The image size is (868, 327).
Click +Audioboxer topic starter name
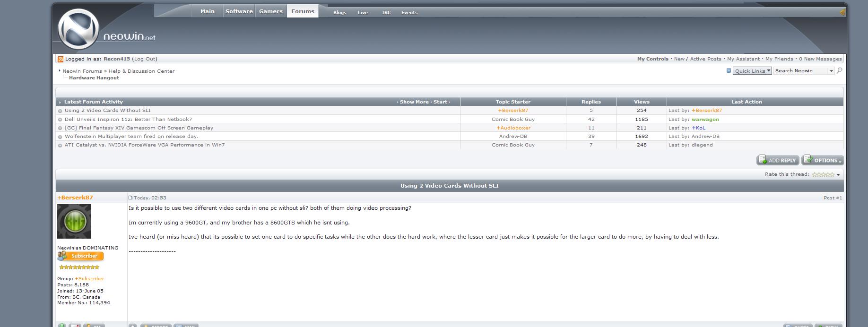513,128
